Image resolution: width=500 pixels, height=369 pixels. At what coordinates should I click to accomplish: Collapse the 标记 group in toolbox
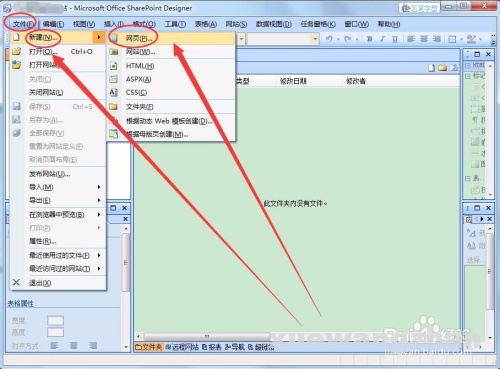[x=467, y=76]
